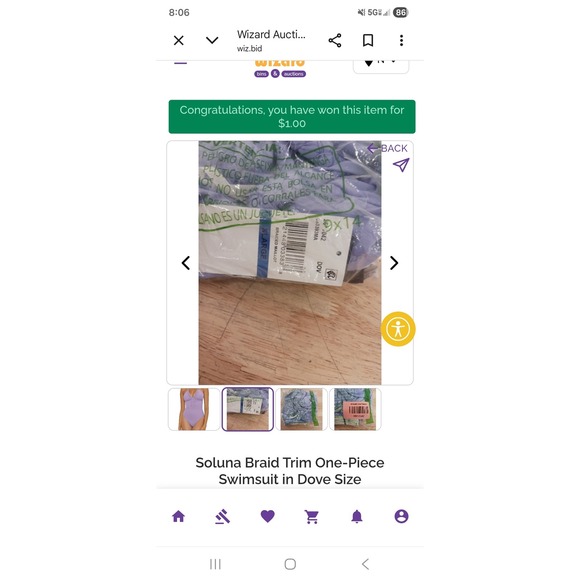Open the location dropdown at top right
Screen dimensions: 580x580
pyautogui.click(x=381, y=65)
